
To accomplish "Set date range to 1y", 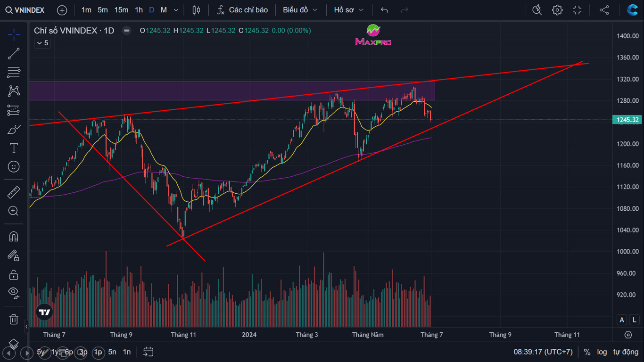I will tap(55, 352).
